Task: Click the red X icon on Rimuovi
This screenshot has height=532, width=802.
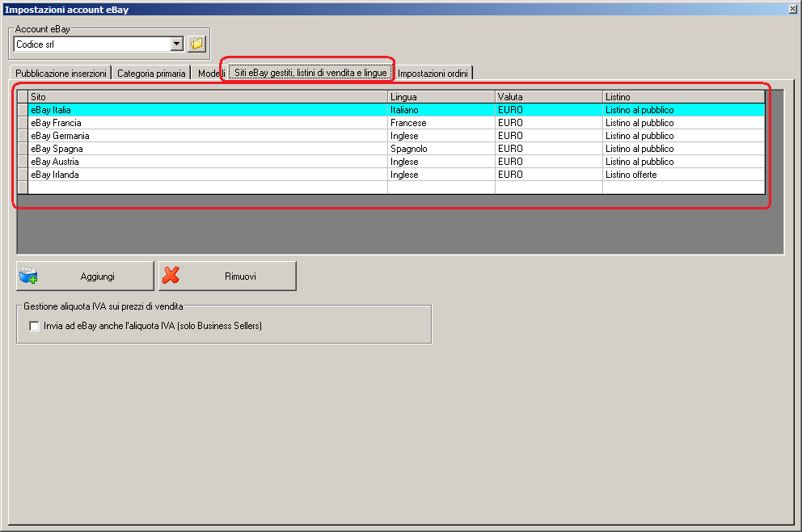Action: tap(171, 275)
